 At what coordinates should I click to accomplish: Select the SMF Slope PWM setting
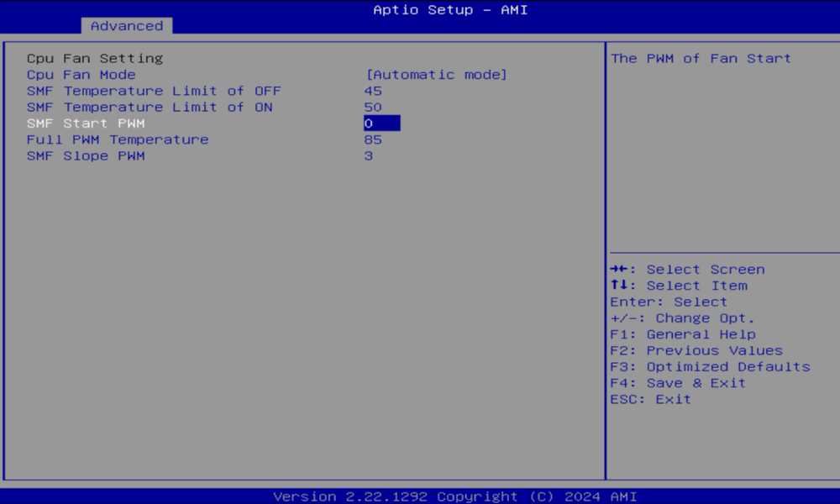86,155
